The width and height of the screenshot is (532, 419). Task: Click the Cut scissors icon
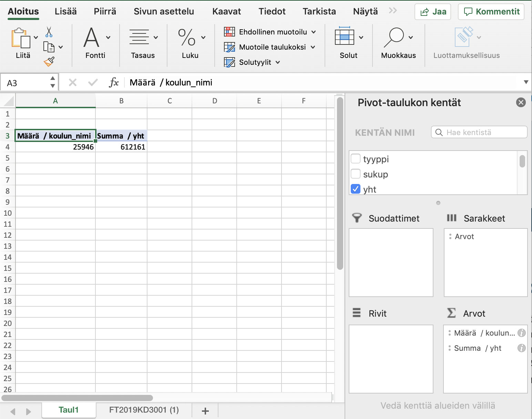49,32
